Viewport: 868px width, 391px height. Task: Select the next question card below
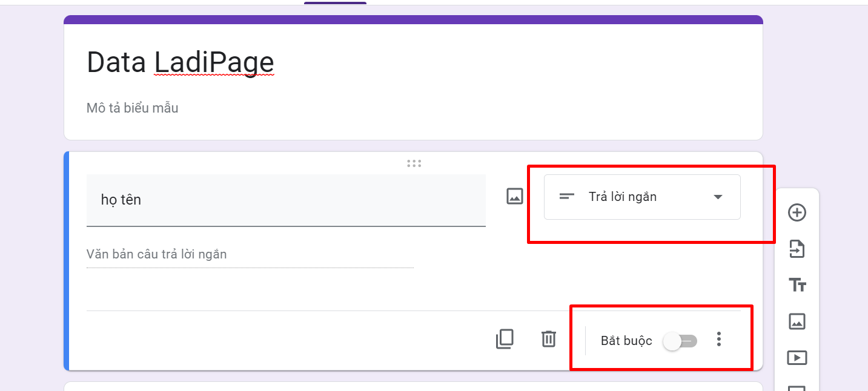pyautogui.click(x=412, y=386)
